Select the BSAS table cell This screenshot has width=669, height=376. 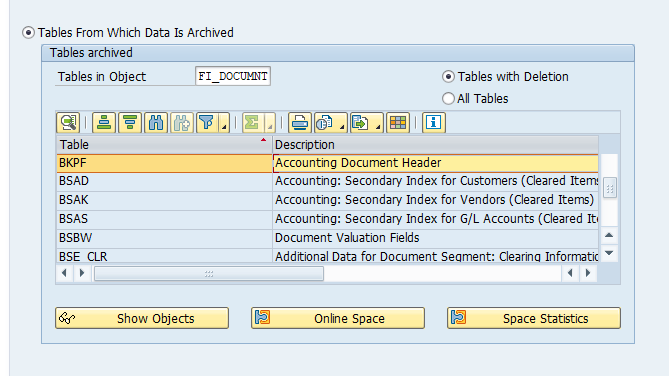[x=164, y=219]
